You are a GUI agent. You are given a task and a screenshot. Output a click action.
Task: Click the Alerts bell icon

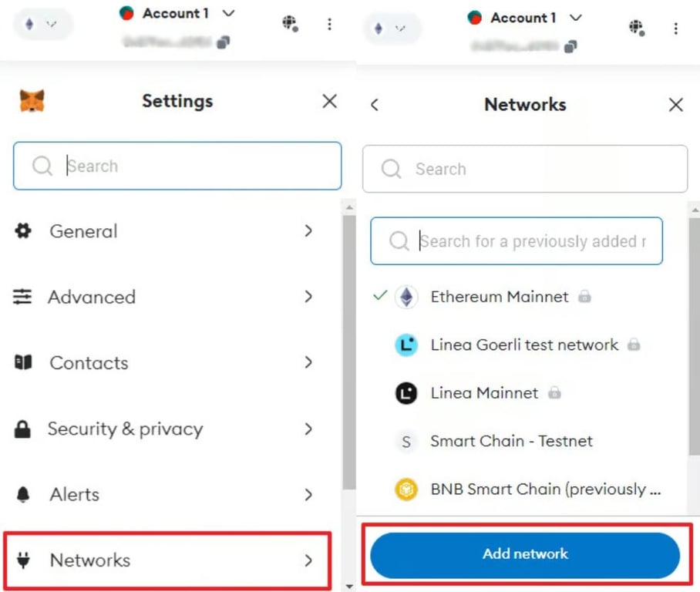point(23,495)
